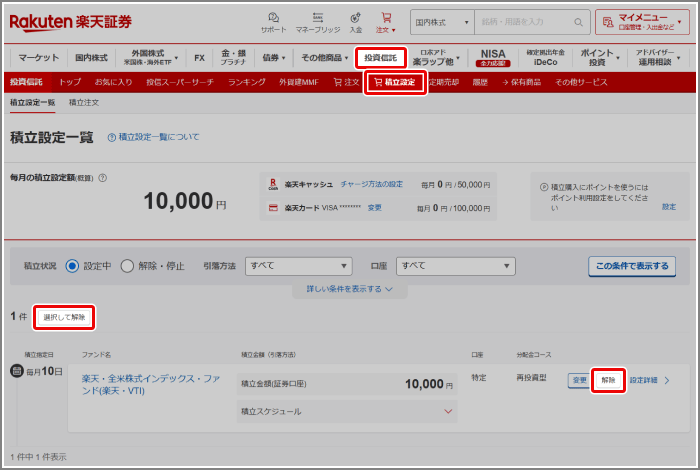Open the アドバイザー運用相談 menu
The image size is (700, 470).
[658, 57]
